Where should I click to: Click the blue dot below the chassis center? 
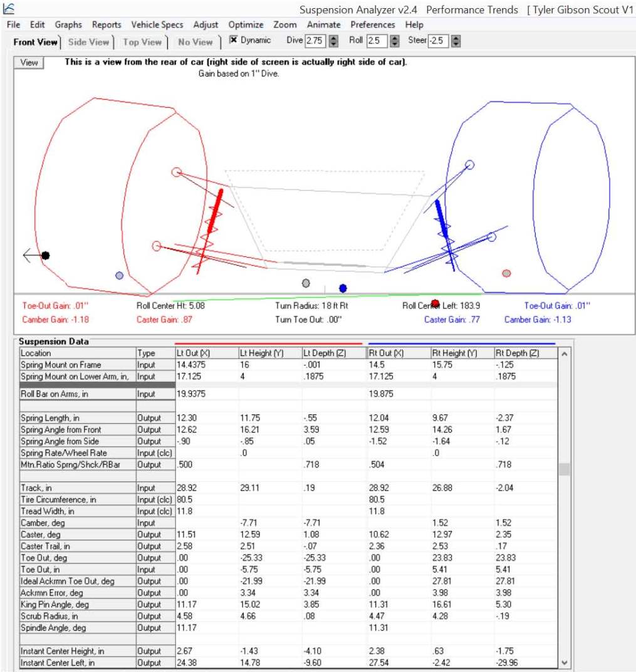pyautogui.click(x=343, y=288)
